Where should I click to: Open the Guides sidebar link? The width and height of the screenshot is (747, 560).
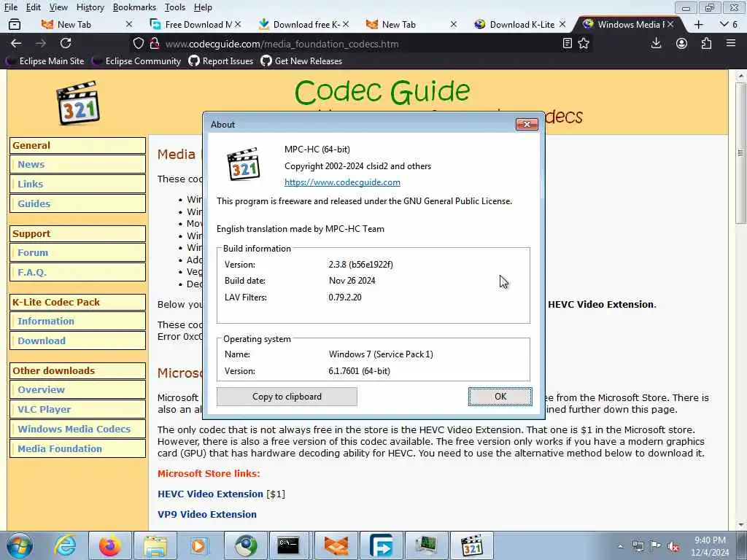point(77,204)
